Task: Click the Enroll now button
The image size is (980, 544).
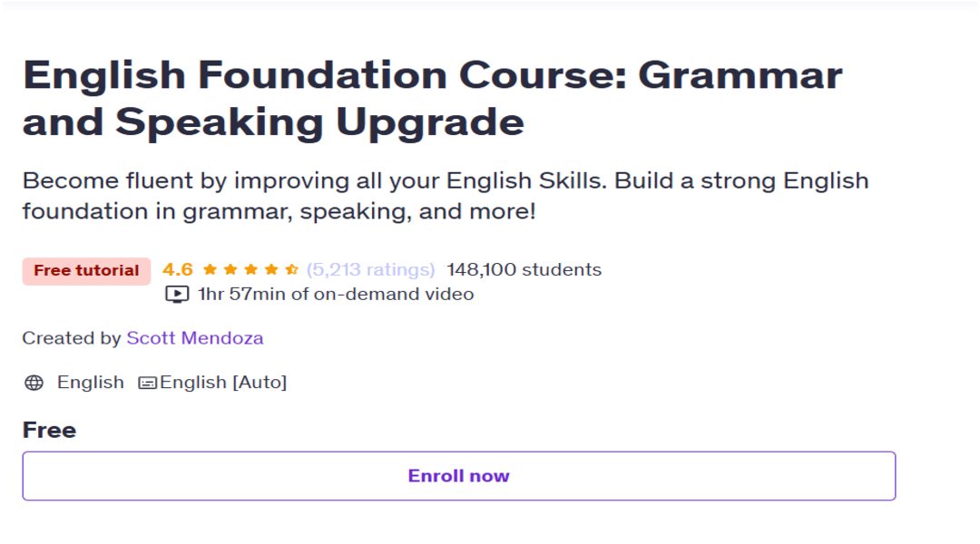Action: pyautogui.click(x=459, y=476)
